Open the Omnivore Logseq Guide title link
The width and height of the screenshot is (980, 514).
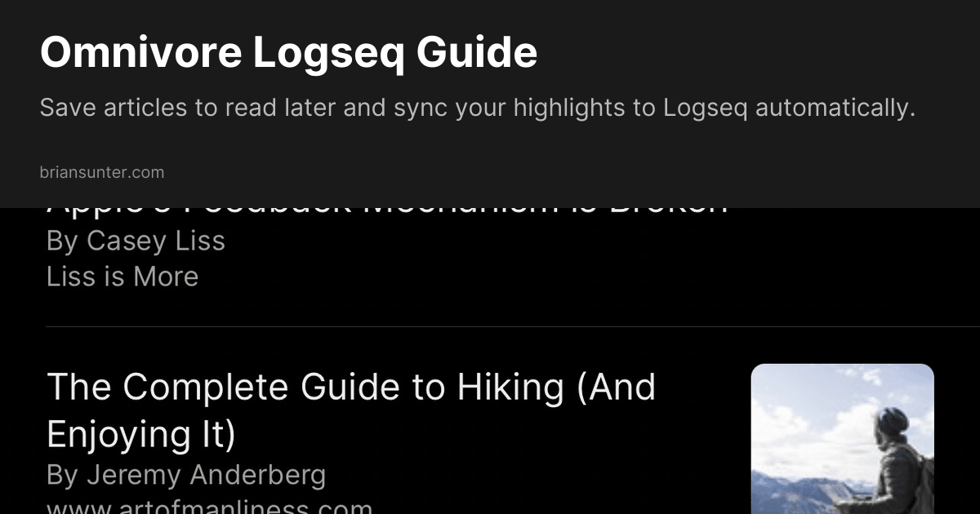pyautogui.click(x=288, y=53)
